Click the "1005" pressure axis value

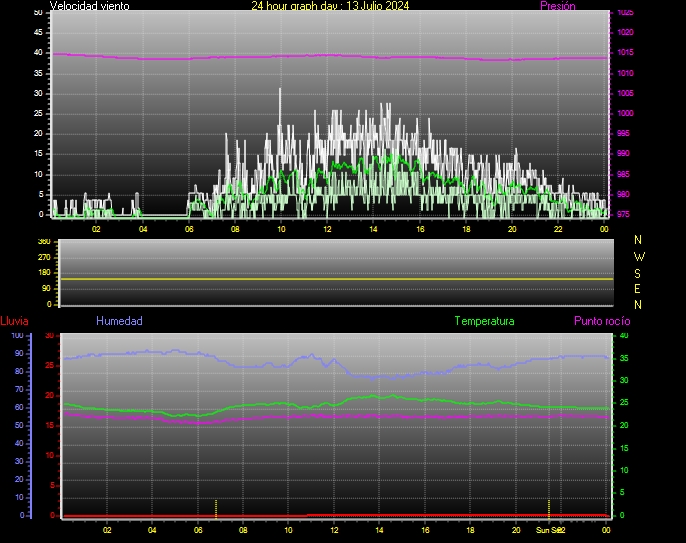[625, 93]
